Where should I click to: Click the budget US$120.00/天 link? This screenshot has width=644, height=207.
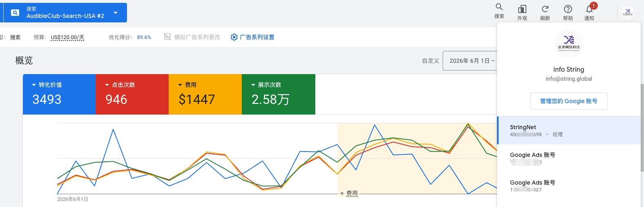coord(67,37)
